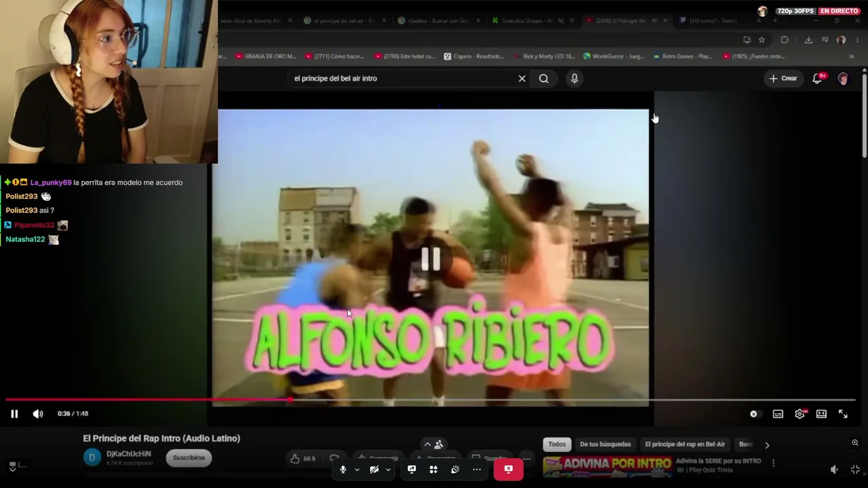This screenshot has height=488, width=868.
Task: Select the De tus búsquedas chip
Action: coord(605,445)
